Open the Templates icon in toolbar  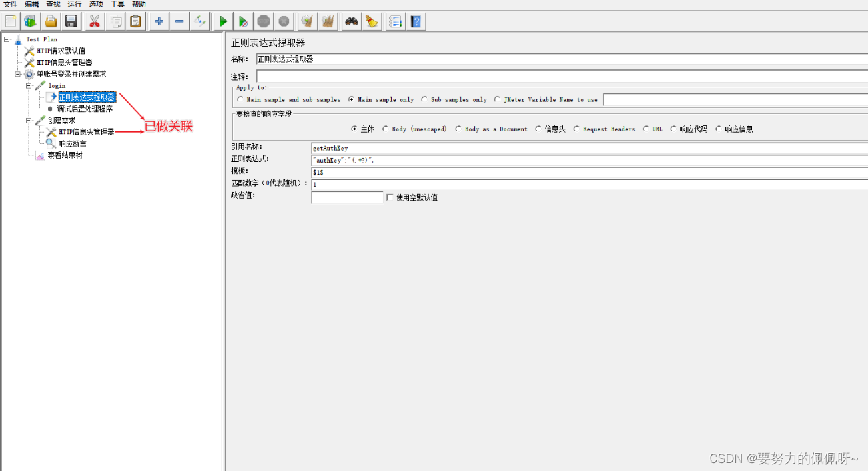pyautogui.click(x=31, y=21)
